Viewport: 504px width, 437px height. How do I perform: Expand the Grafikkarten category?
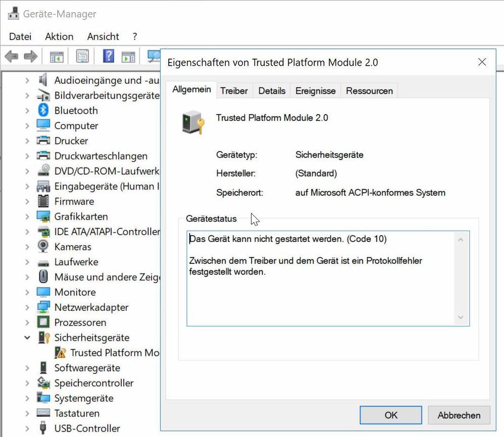pyautogui.click(x=27, y=216)
